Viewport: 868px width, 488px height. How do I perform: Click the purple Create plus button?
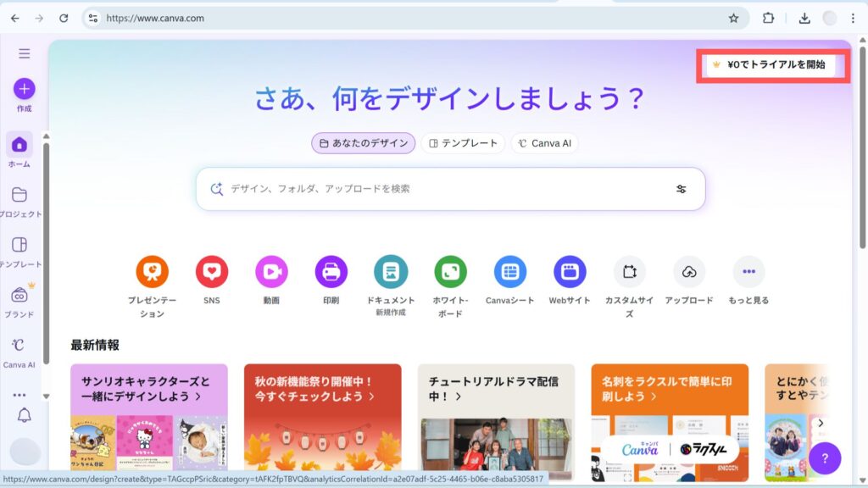click(24, 89)
